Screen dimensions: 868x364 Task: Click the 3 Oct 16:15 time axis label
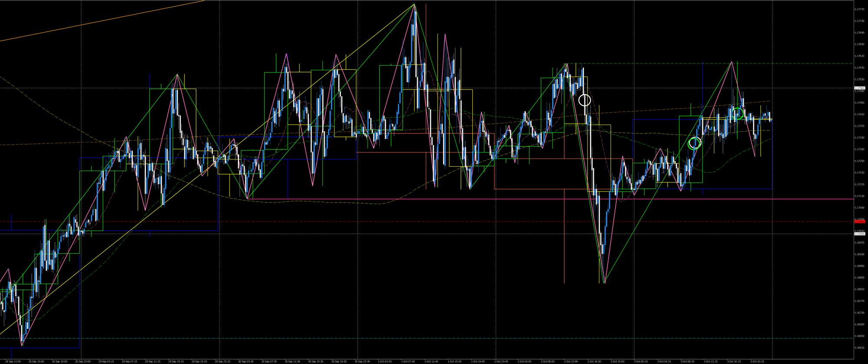(734, 361)
